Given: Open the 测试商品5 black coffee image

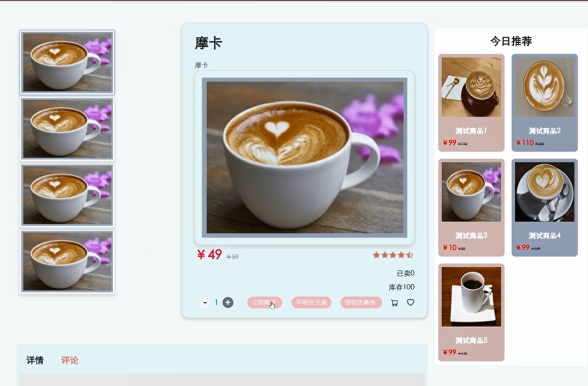Looking at the screenshot, I should click(471, 296).
